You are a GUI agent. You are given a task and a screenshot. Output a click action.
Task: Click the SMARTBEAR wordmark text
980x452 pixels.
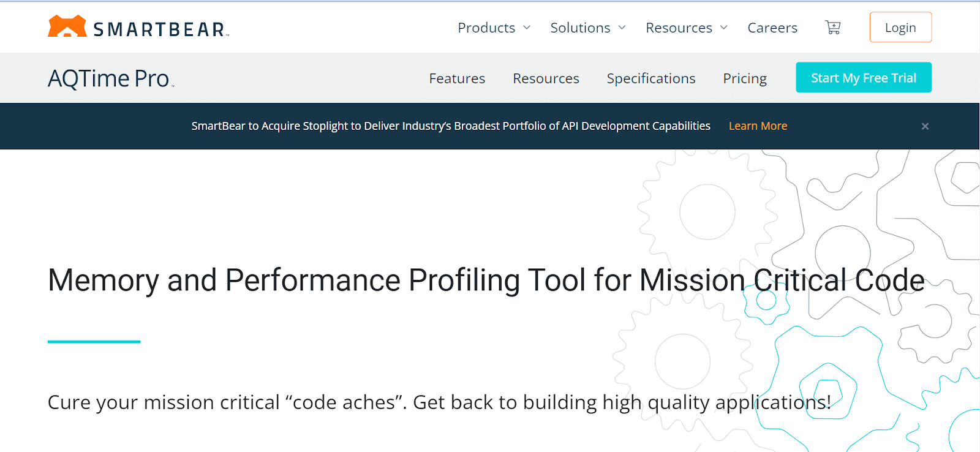tap(159, 29)
